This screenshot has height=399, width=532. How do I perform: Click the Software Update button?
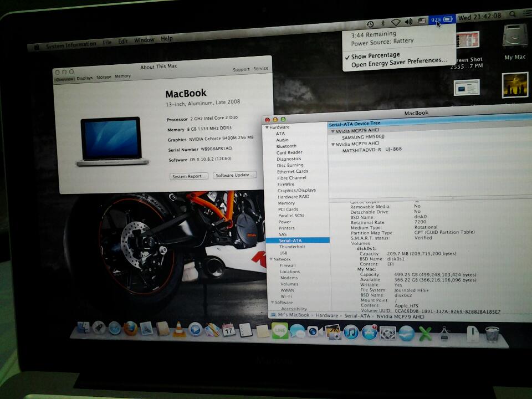tap(234, 175)
